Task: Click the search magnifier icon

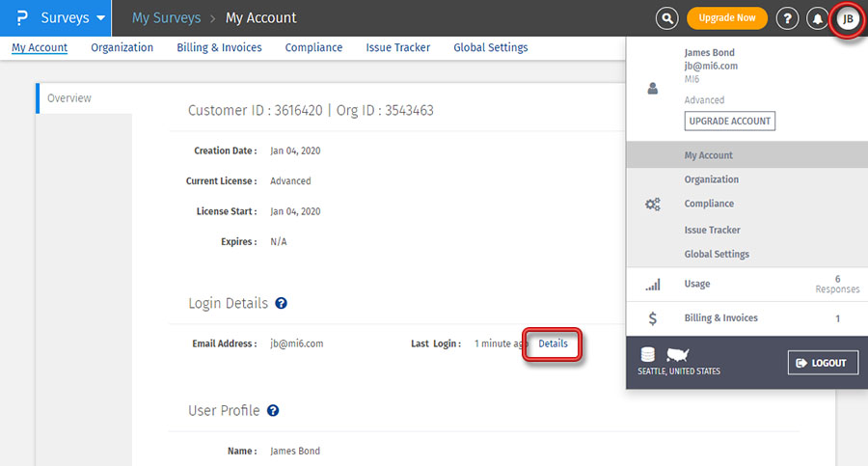Action: coord(666,18)
